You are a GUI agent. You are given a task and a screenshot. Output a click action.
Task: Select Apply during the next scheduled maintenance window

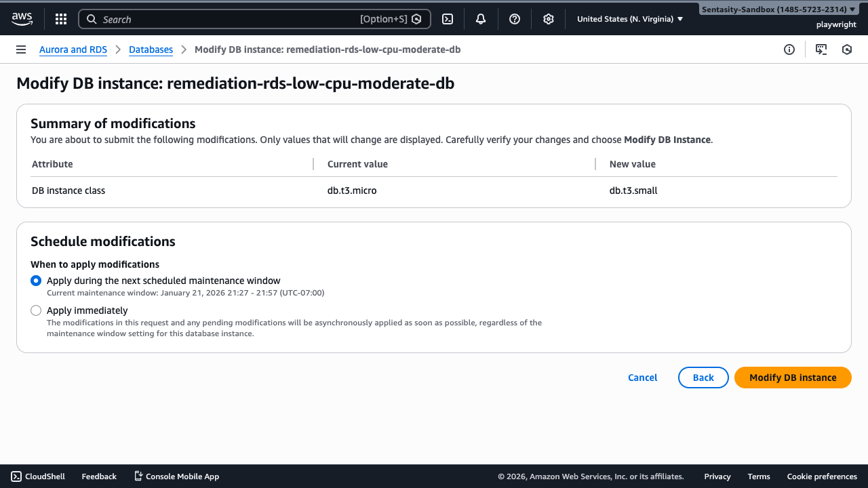tap(35, 280)
